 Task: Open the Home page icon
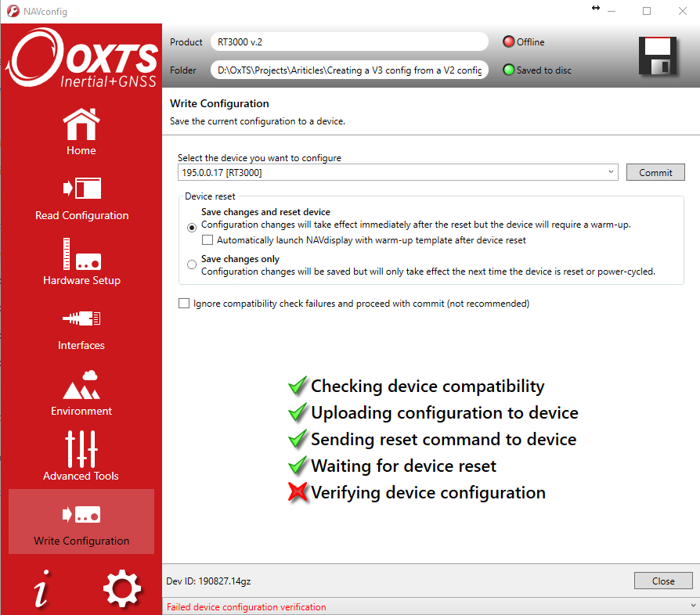point(81,124)
